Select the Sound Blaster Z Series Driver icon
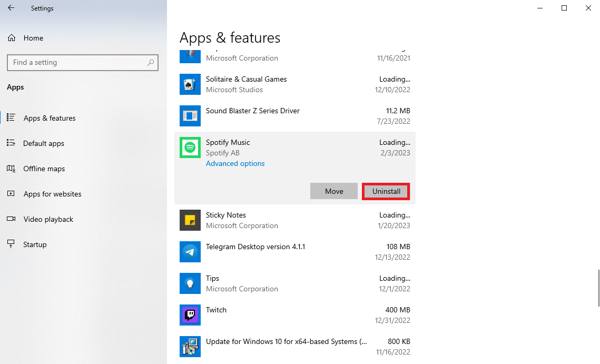 pos(190,115)
